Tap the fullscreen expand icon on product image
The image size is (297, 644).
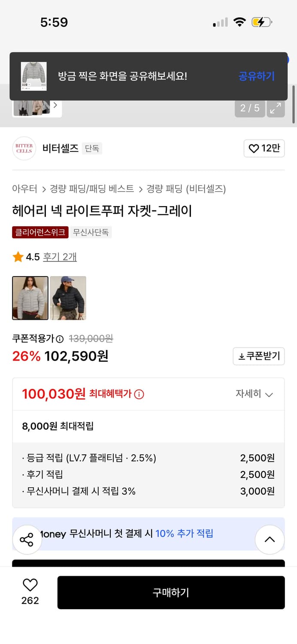pos(275,108)
